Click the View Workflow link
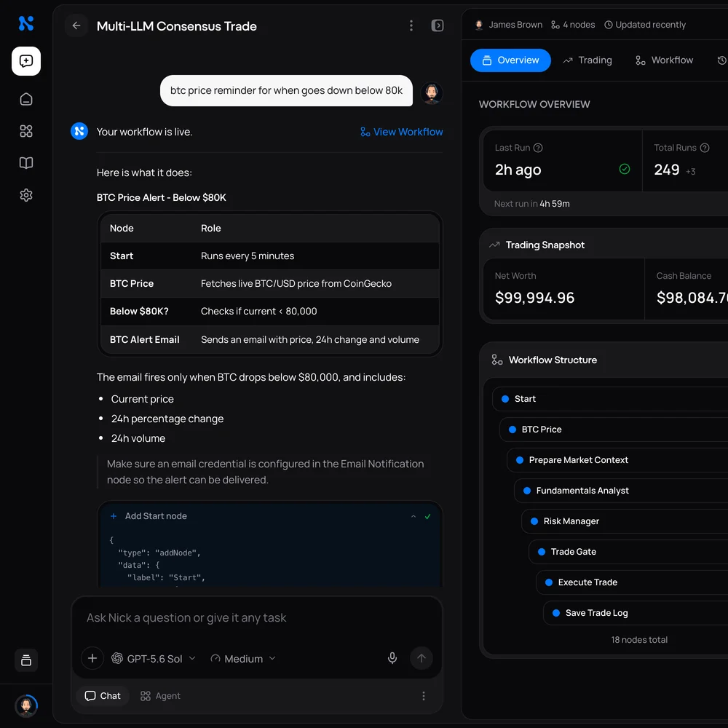The width and height of the screenshot is (728, 728). click(402, 132)
